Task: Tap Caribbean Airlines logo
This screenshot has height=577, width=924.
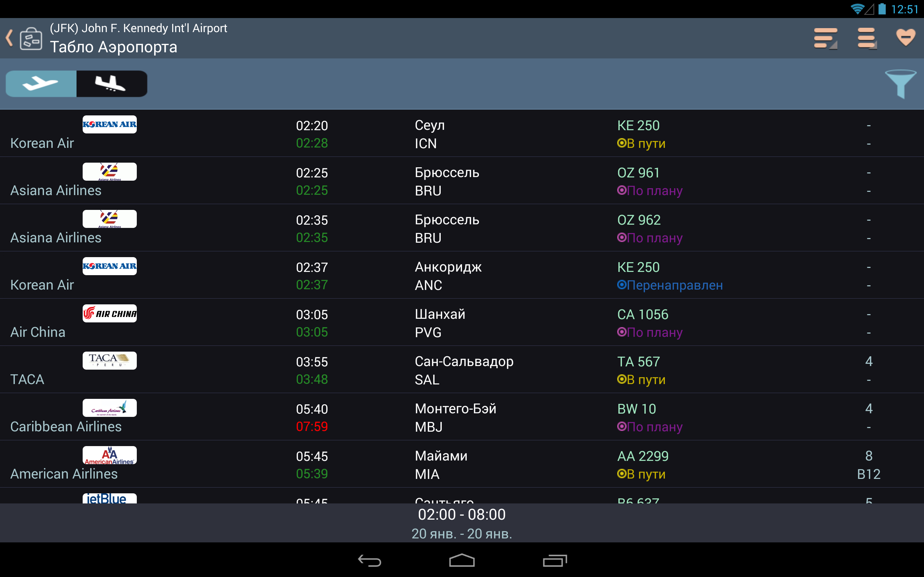Action: pos(110,408)
